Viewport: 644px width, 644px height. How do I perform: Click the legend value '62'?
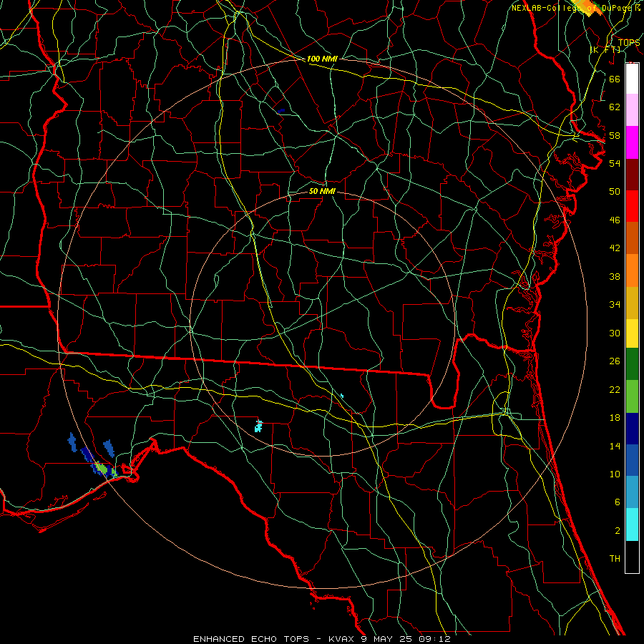tap(615, 107)
